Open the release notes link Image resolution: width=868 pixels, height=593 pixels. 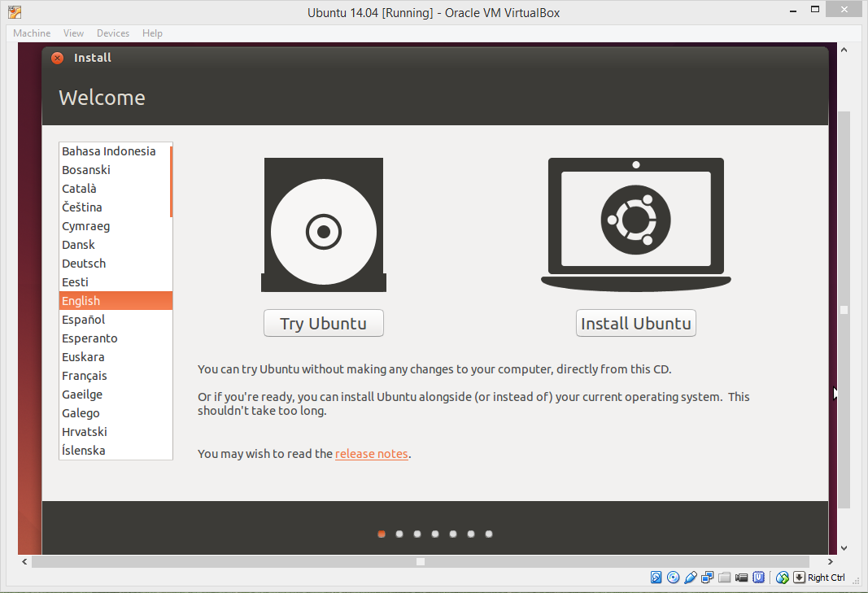tap(372, 453)
